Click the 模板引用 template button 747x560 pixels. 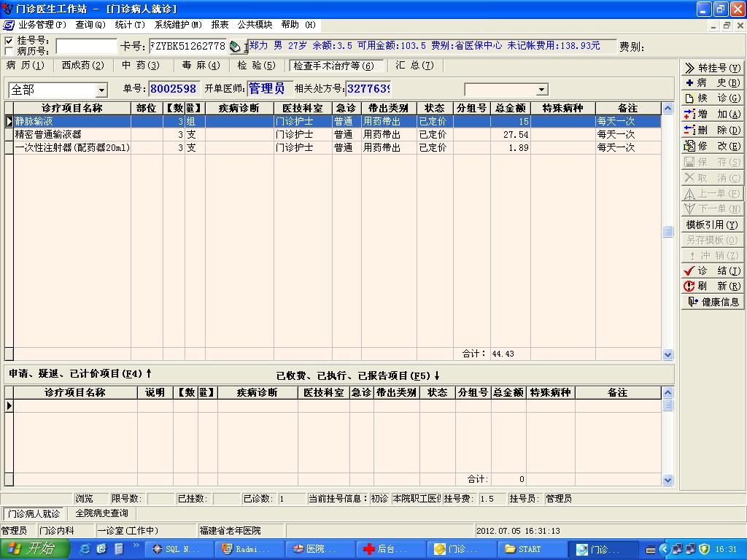click(x=712, y=225)
